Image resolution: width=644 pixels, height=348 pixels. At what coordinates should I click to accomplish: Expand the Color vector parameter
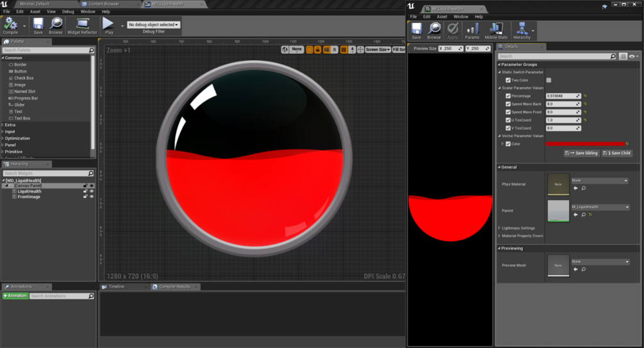pos(502,144)
